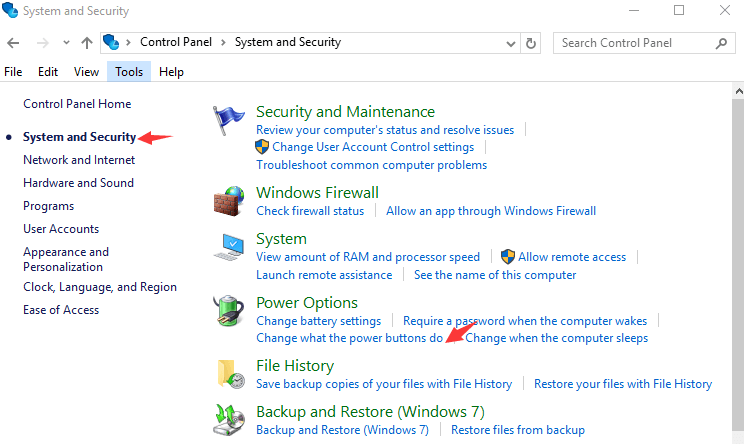Click the search magnifier icon

[x=721, y=43]
